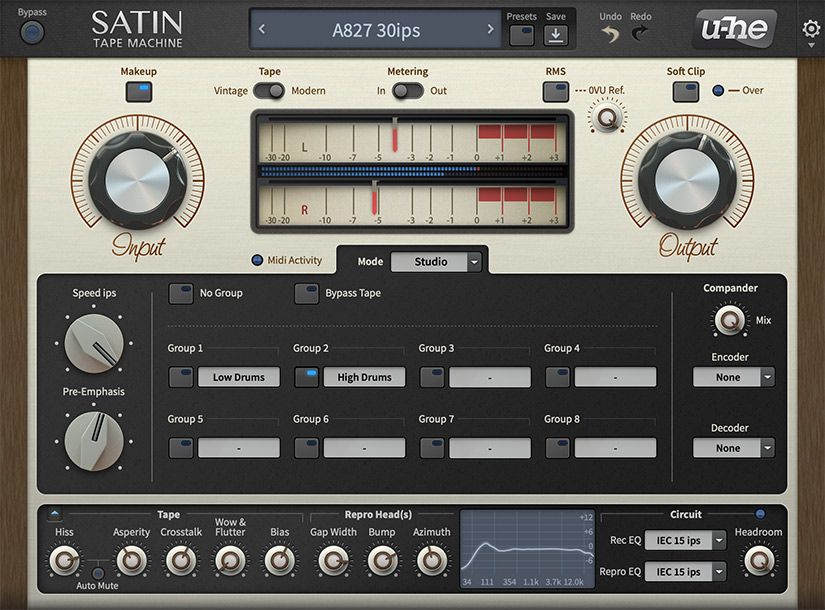Open the Encoder dropdown set to None

click(x=733, y=377)
